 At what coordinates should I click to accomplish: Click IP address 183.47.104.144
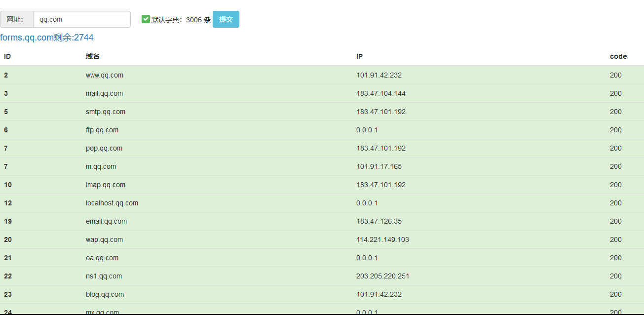381,93
